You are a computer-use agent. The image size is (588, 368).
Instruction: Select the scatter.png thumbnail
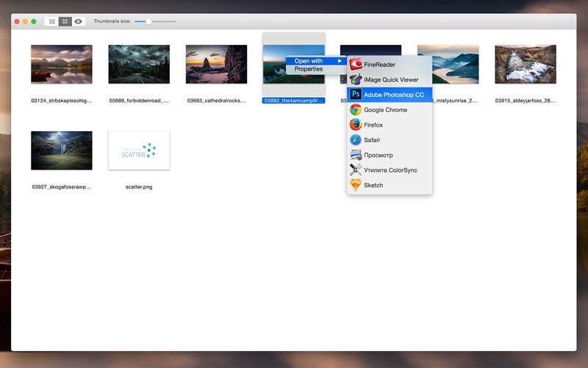[x=139, y=151]
